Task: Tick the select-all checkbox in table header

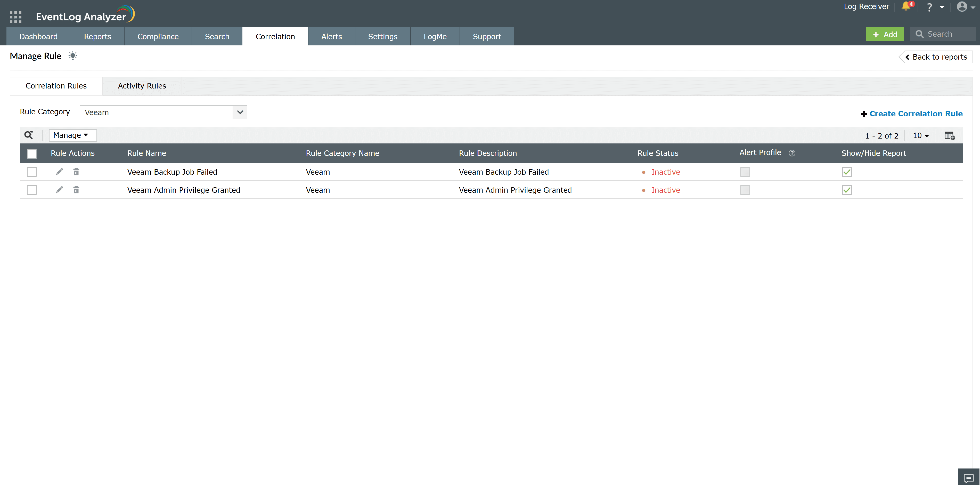Action: coord(32,153)
